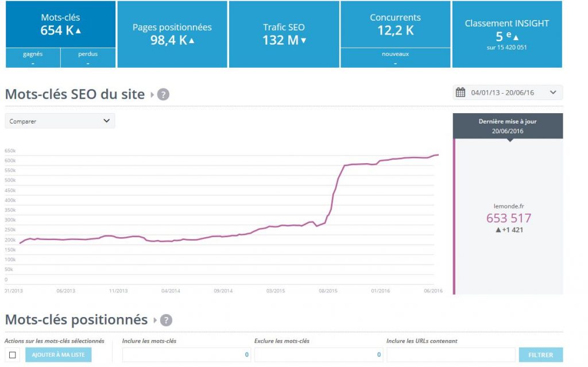Click the arrow icon after Mots-clés positionnés
Viewport: 588px width, 367px height.
(x=154, y=320)
